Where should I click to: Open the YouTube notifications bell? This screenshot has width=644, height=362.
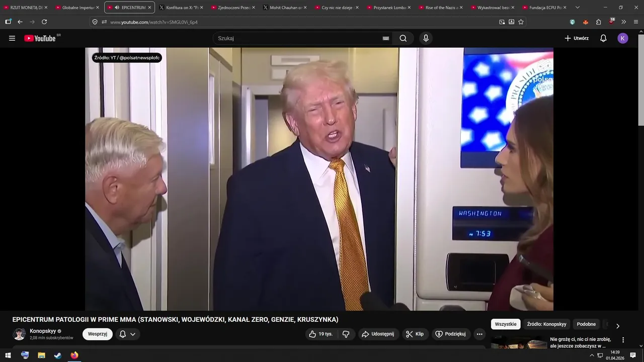point(603,38)
